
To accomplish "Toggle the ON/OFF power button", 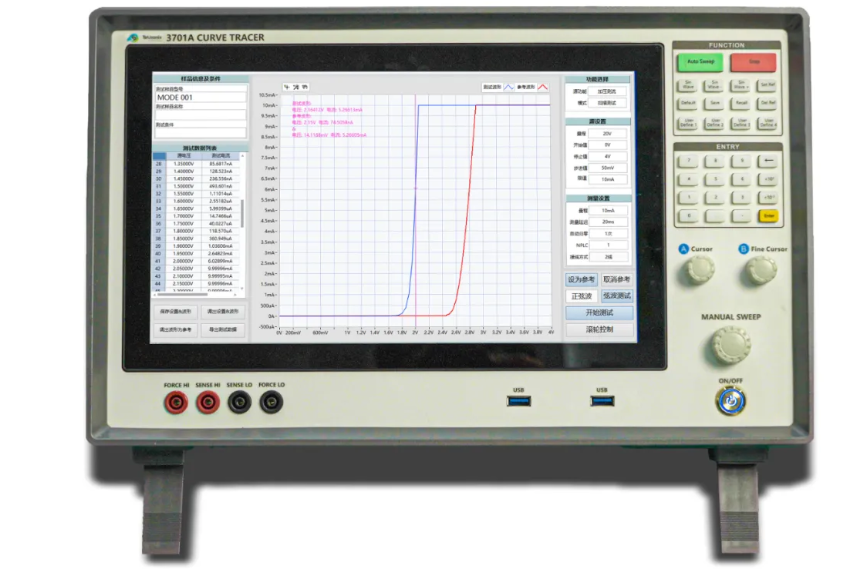I will coord(730,401).
